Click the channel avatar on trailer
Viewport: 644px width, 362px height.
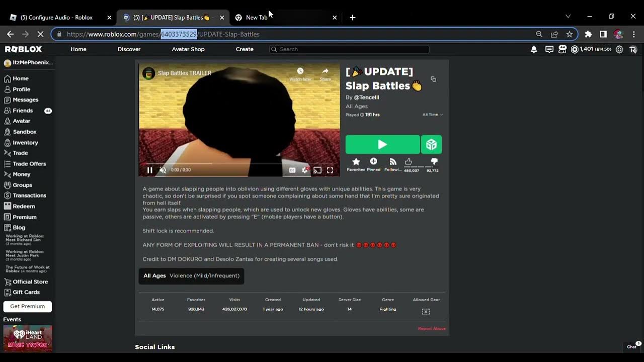pos(148,73)
